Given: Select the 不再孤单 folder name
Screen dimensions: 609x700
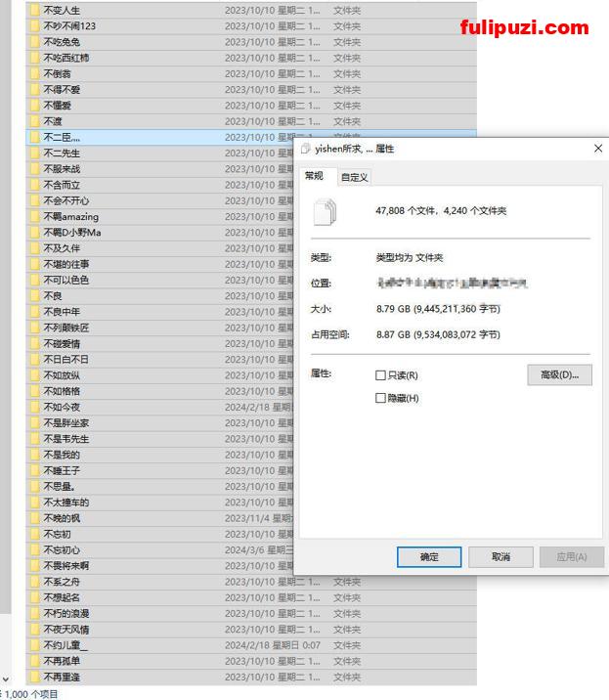Looking at the screenshot, I should [x=62, y=661].
